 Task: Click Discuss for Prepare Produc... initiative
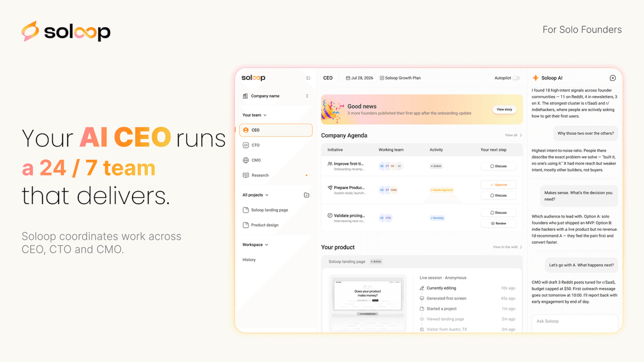(x=498, y=195)
